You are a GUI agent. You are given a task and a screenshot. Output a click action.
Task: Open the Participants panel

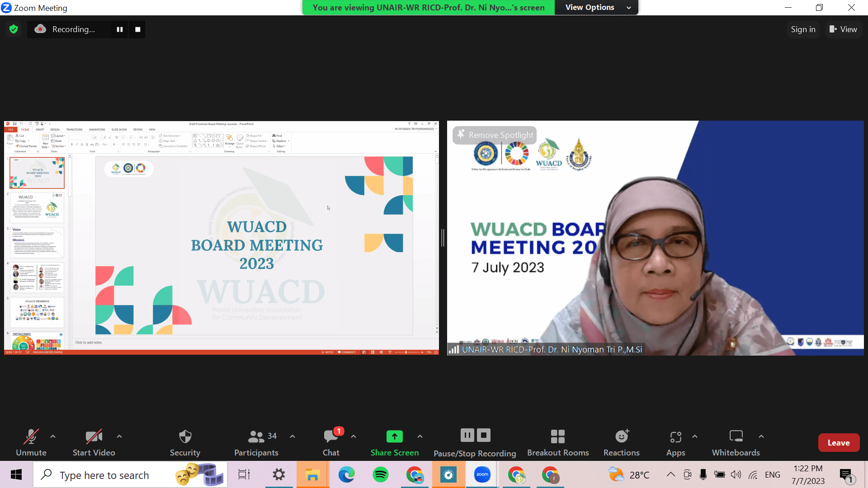pos(256,442)
